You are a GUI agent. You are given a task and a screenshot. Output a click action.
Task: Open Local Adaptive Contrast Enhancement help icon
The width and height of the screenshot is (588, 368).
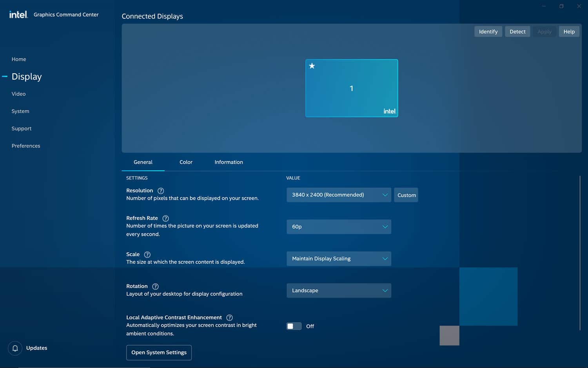[230, 318]
